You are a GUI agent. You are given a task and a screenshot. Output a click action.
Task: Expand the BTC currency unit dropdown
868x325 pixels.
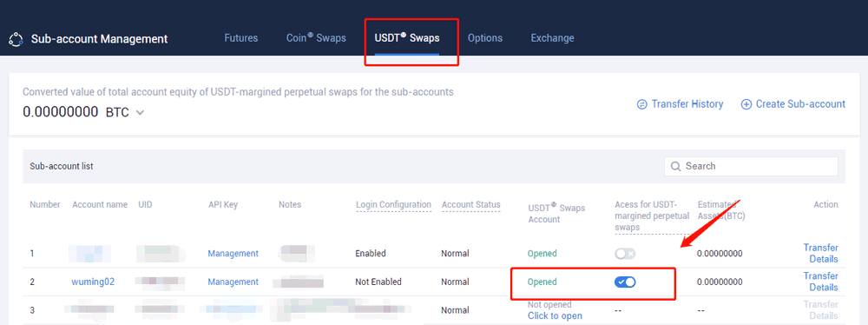click(x=140, y=113)
